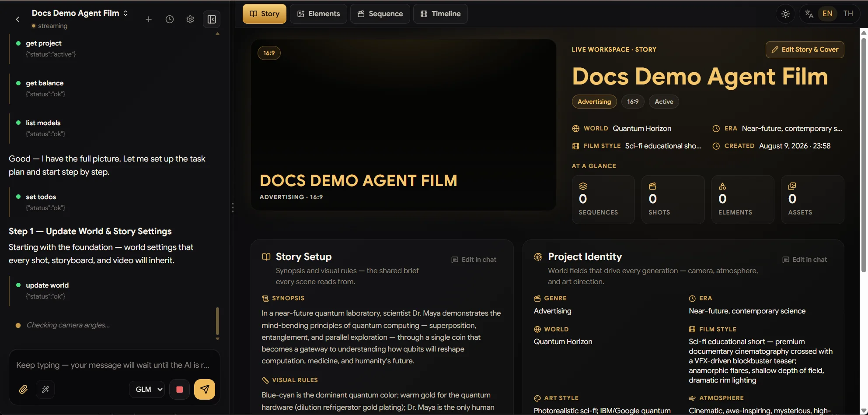Click 'Step 1 — Update World & Story Settings'
Viewport: 868px width, 415px height.
click(x=90, y=232)
